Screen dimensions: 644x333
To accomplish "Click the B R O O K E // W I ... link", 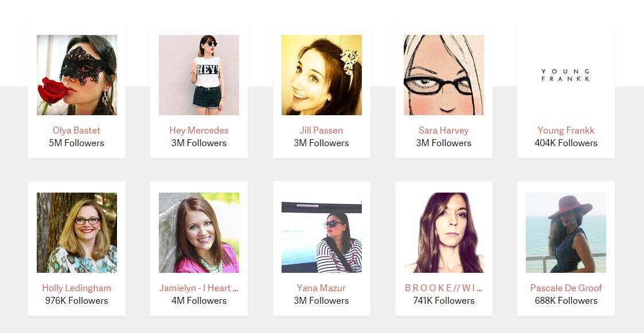I will (443, 288).
